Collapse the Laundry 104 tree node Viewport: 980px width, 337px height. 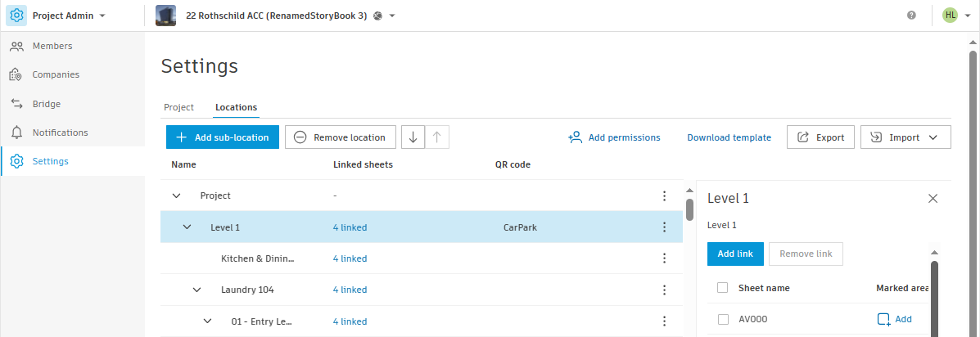click(196, 290)
